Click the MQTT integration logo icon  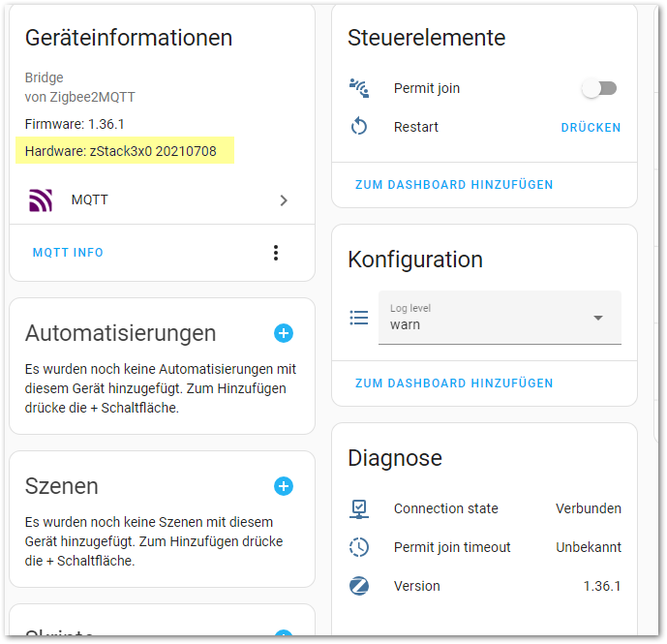tap(41, 200)
